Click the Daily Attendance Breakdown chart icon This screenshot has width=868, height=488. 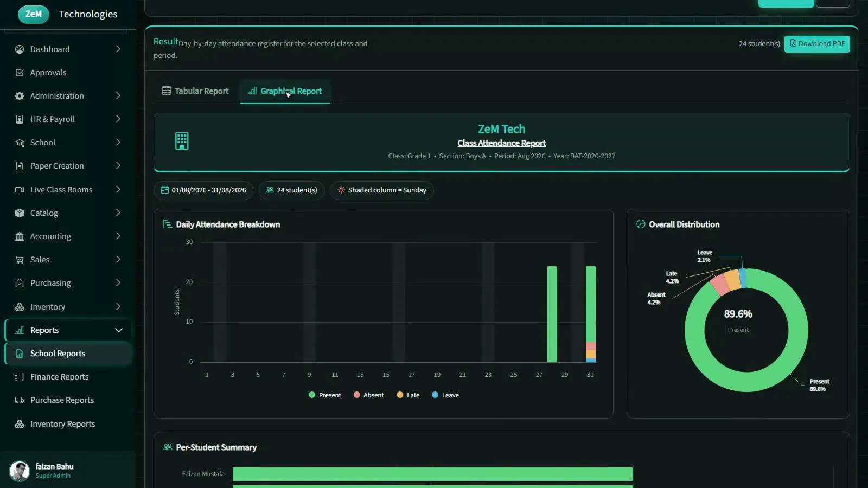tap(168, 224)
